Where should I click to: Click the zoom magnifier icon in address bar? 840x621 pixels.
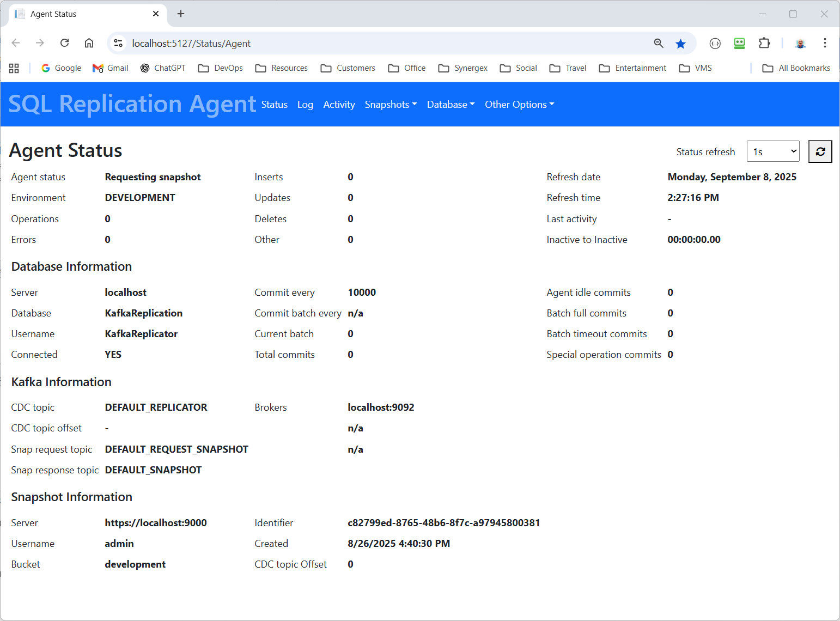click(659, 44)
